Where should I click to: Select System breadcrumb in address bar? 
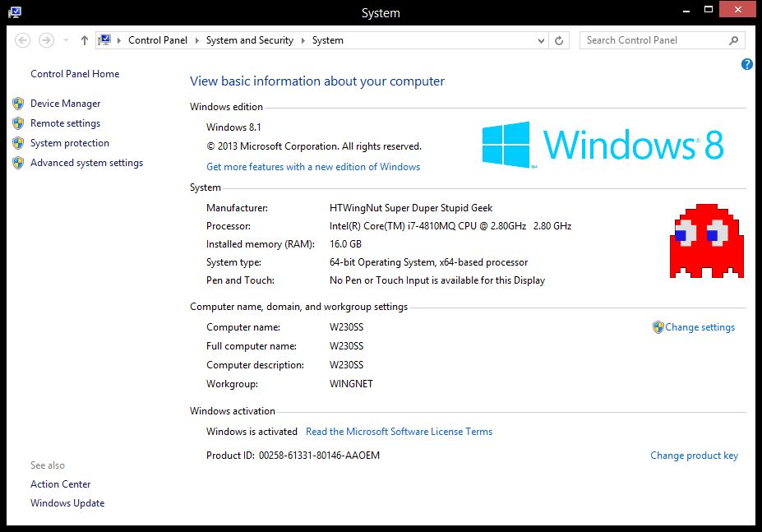(327, 40)
